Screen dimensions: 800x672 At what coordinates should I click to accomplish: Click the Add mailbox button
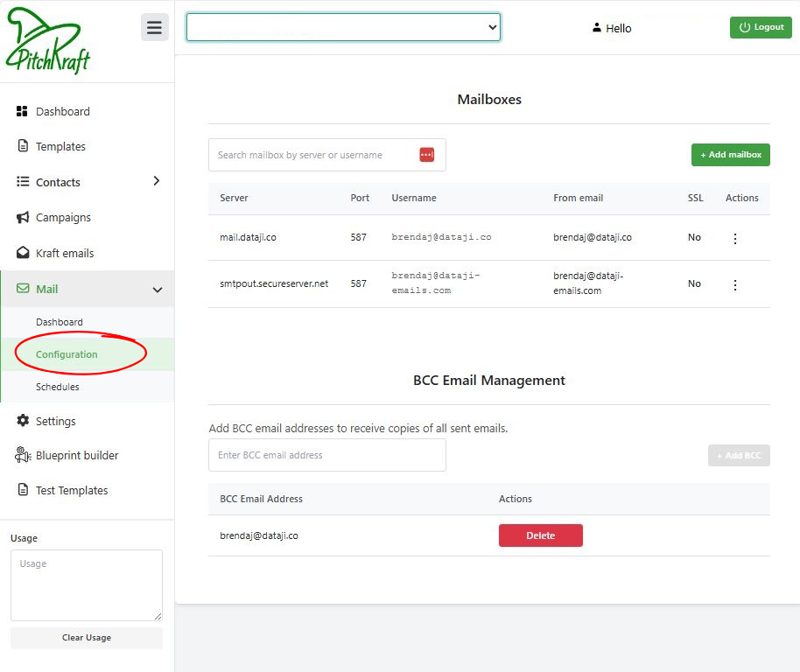click(730, 155)
